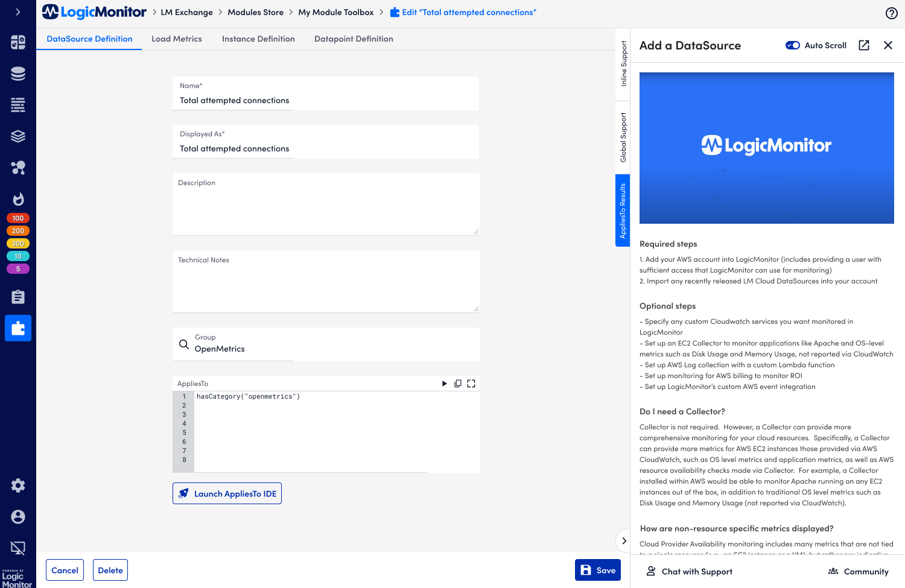Open the Reports clipboard icon in sidebar
Screen dimensions: 905x588
coord(18,297)
